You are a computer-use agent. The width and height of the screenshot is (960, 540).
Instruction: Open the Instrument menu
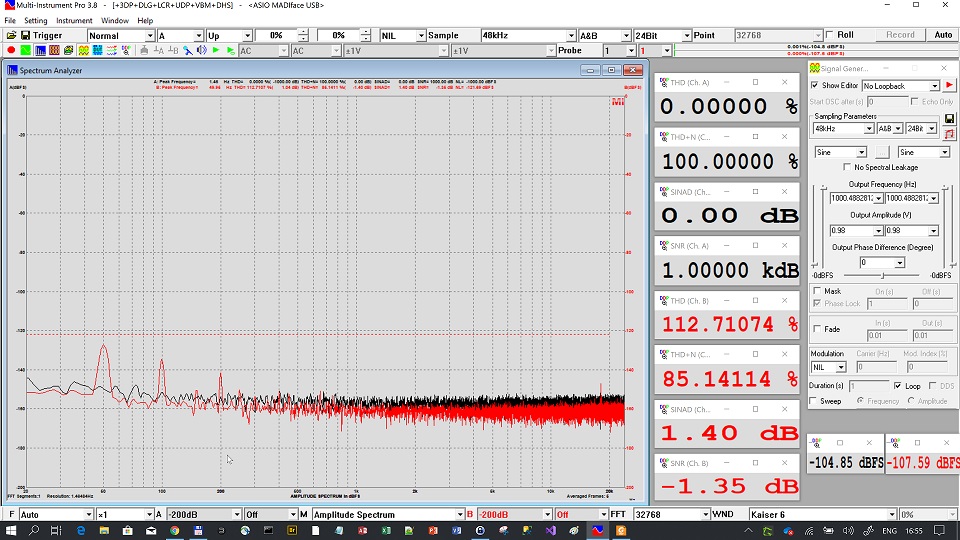pos(74,20)
